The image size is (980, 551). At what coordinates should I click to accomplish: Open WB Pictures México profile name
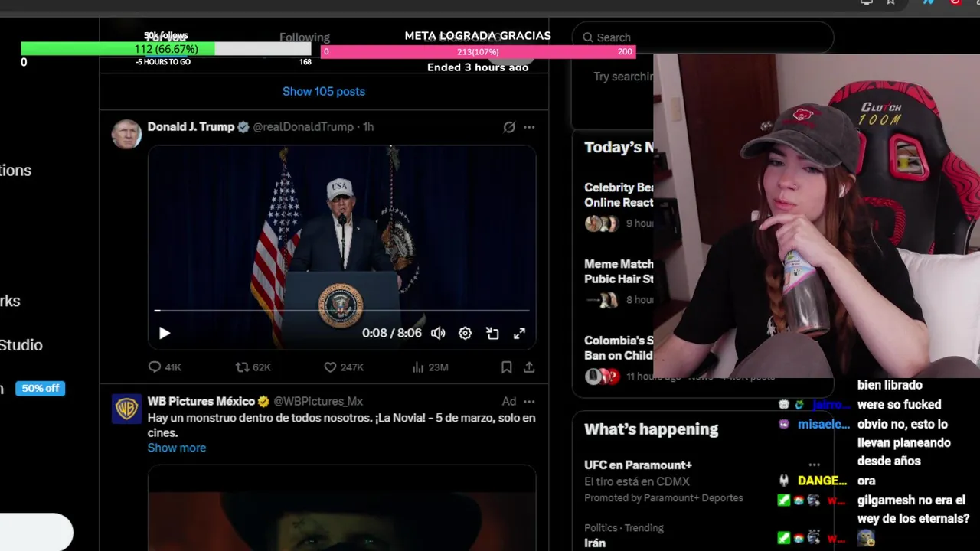click(201, 401)
